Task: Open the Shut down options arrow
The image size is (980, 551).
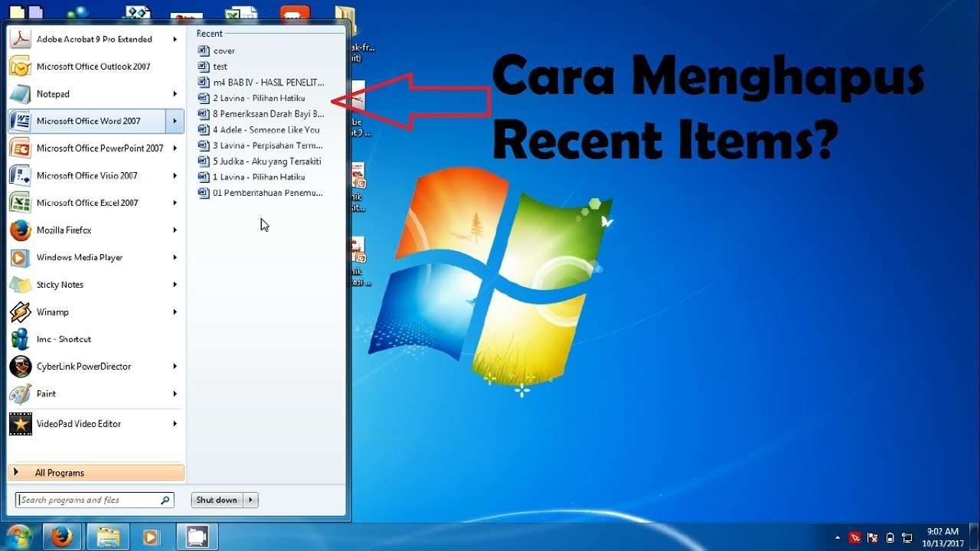Action: (x=251, y=500)
